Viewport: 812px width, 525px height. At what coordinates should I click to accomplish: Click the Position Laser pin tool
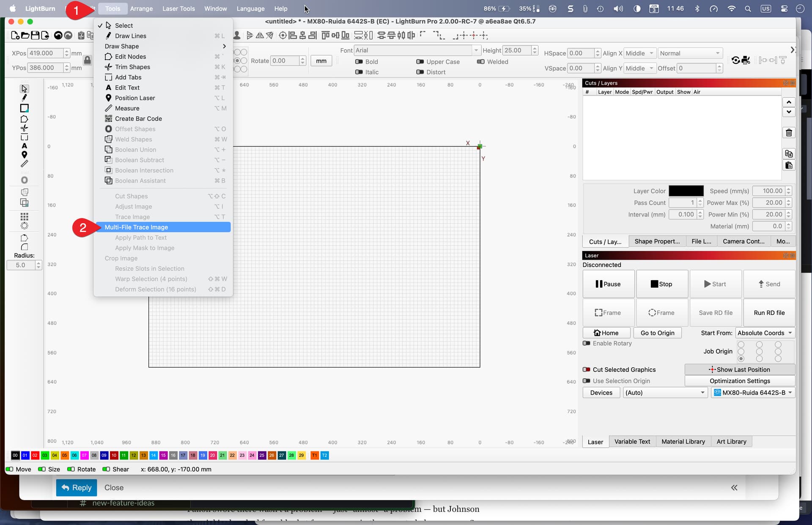(24, 155)
